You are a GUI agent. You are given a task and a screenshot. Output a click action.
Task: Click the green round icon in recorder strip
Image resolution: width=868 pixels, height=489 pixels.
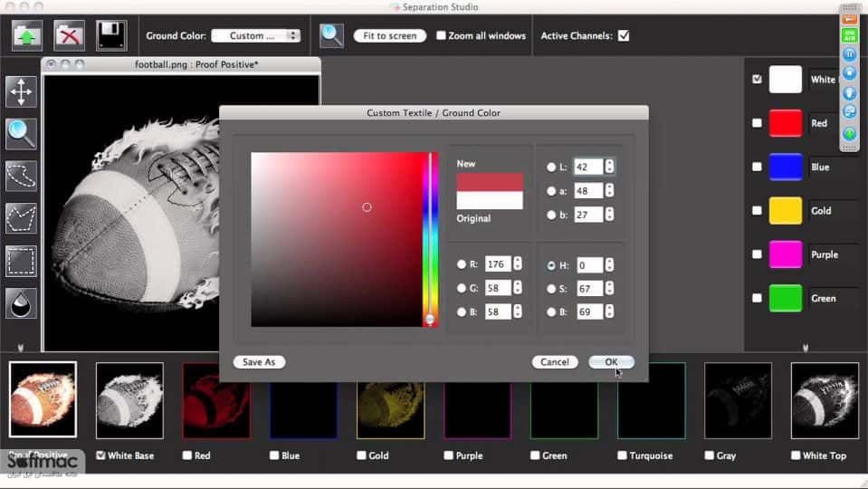coord(849,133)
